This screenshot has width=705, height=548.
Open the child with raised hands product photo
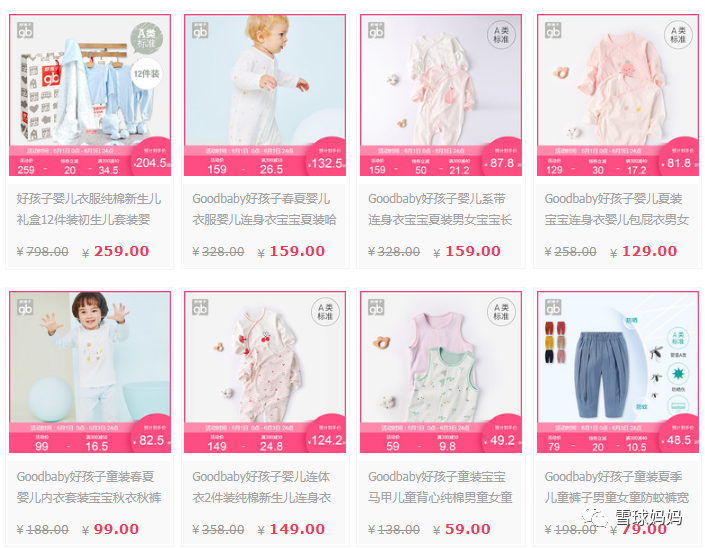point(90,372)
